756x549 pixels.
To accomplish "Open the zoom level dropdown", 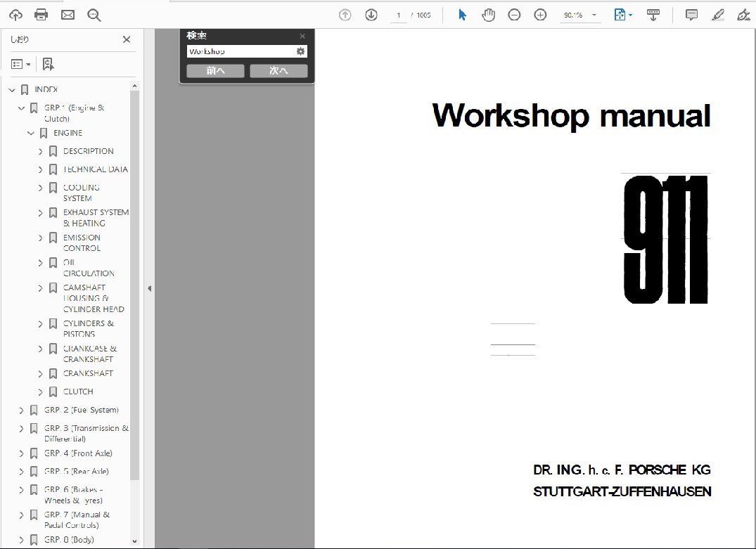I will point(594,15).
